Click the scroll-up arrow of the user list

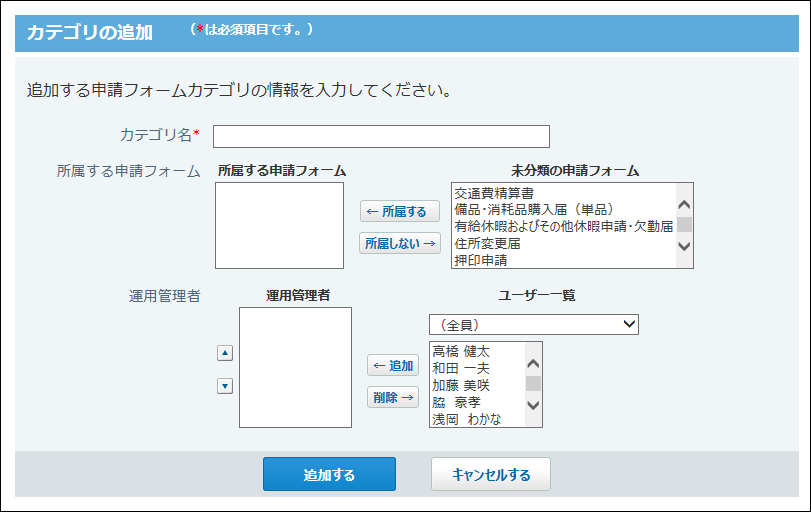coord(533,364)
